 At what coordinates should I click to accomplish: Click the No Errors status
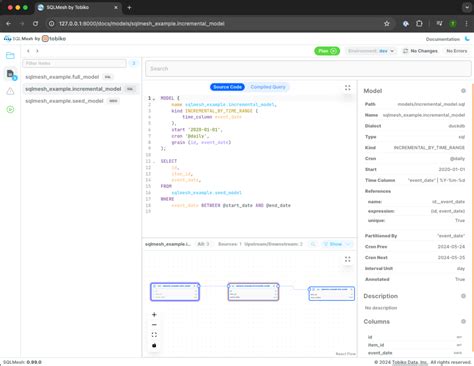[457, 51]
